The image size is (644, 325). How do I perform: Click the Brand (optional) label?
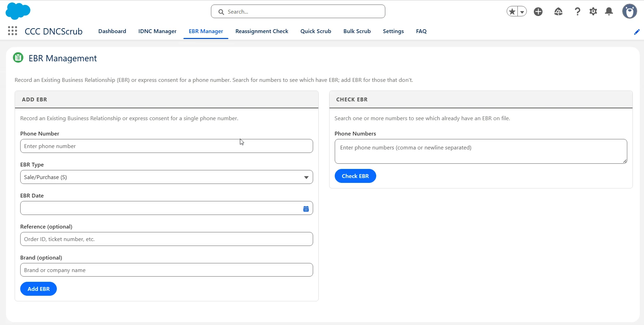click(x=41, y=257)
